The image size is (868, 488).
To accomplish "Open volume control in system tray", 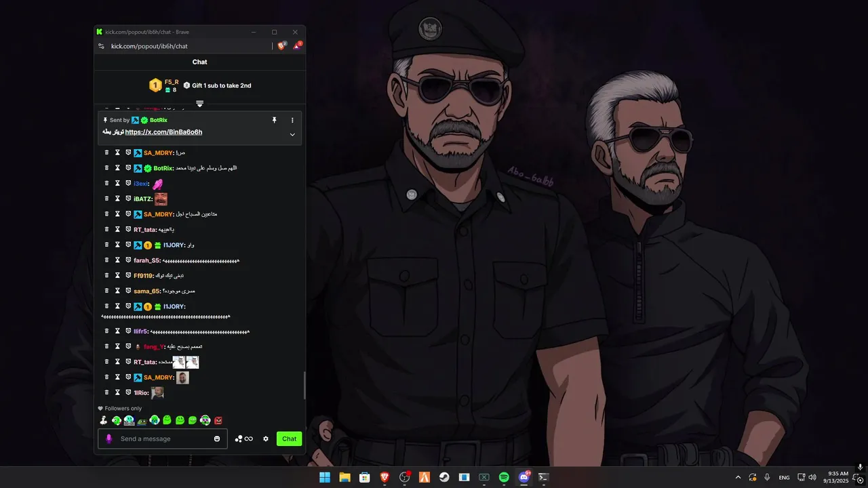I will click(812, 477).
